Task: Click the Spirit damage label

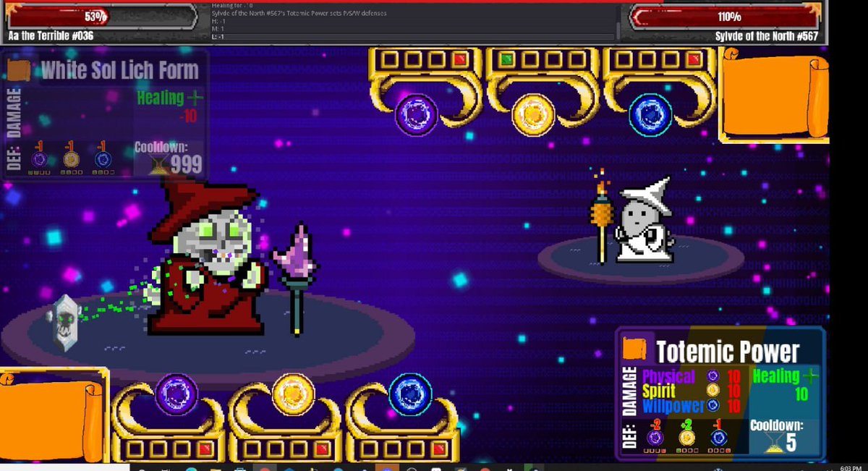Action: point(659,391)
